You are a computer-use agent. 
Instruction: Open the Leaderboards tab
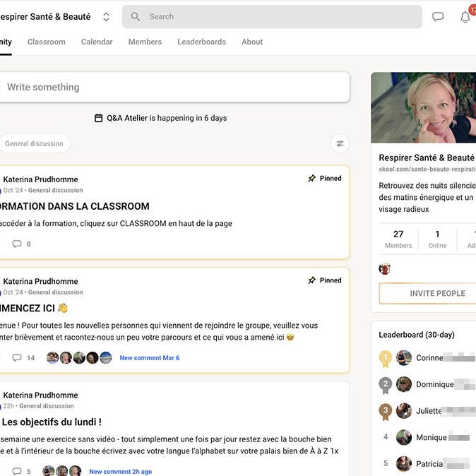pyautogui.click(x=201, y=42)
